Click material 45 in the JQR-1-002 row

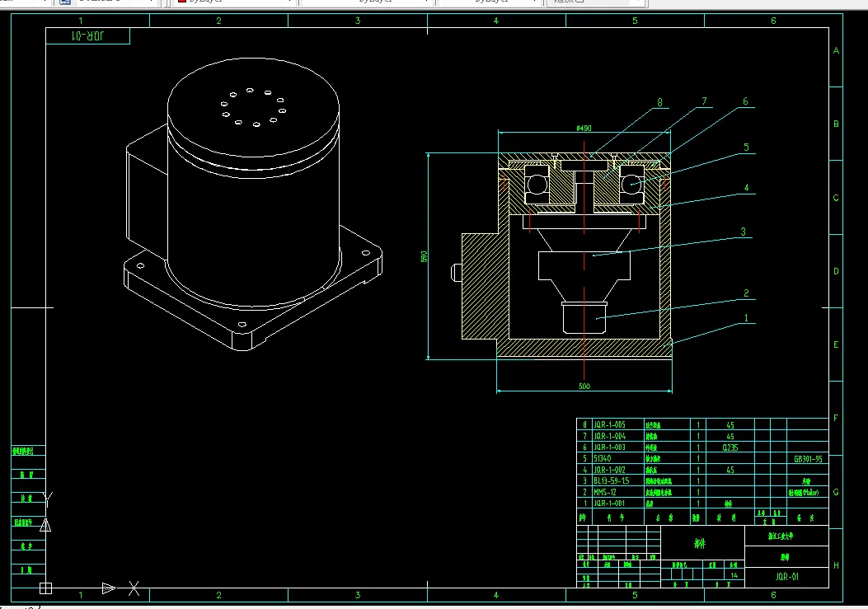coord(730,470)
